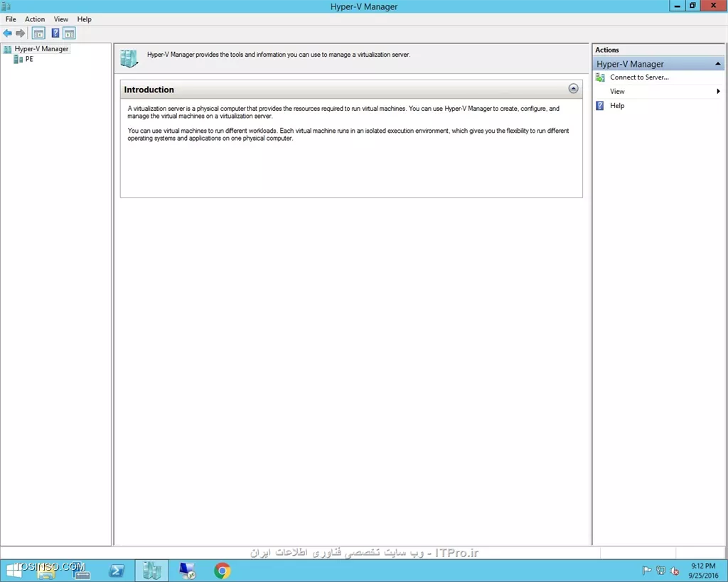
Task: Click Connect to Server in the Actions pane
Action: pos(639,77)
